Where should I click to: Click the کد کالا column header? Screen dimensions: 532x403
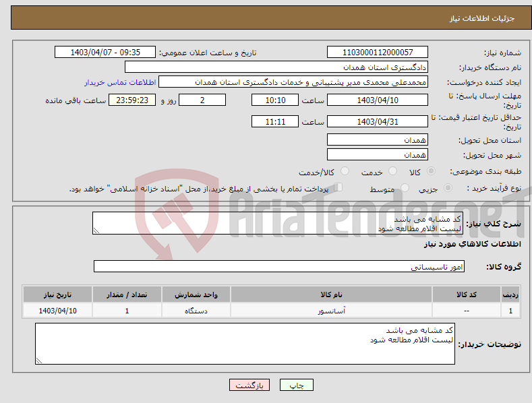click(x=466, y=294)
